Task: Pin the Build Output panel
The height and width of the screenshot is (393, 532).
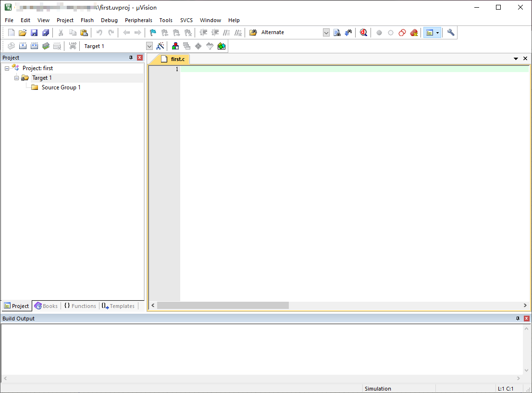Action: click(x=518, y=319)
